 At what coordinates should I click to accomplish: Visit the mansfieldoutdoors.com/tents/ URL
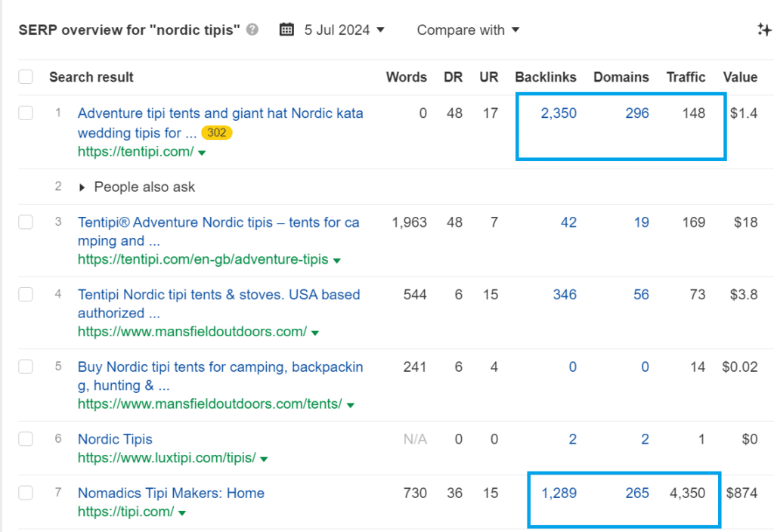210,404
